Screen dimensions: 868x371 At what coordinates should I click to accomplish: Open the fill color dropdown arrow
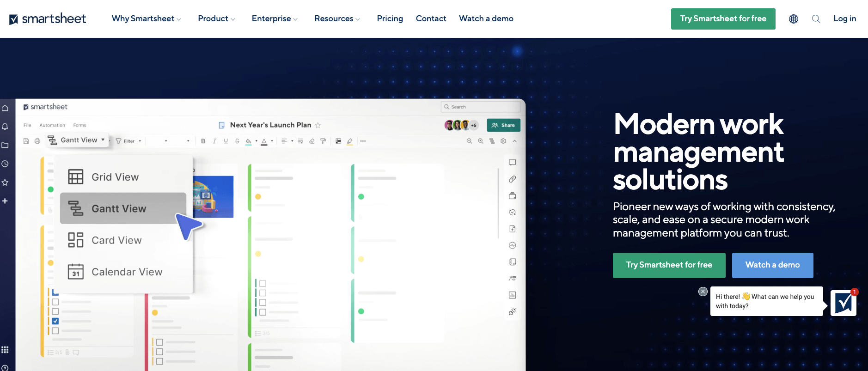click(257, 141)
